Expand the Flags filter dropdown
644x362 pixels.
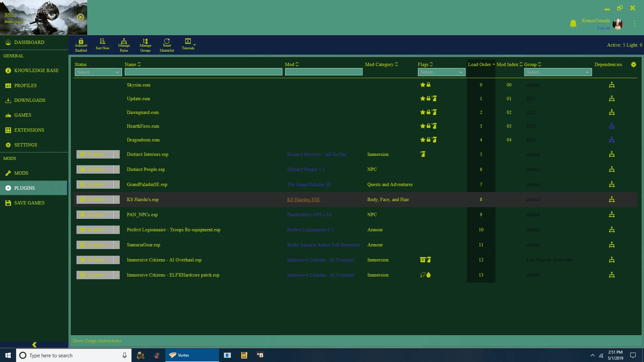[x=442, y=72]
